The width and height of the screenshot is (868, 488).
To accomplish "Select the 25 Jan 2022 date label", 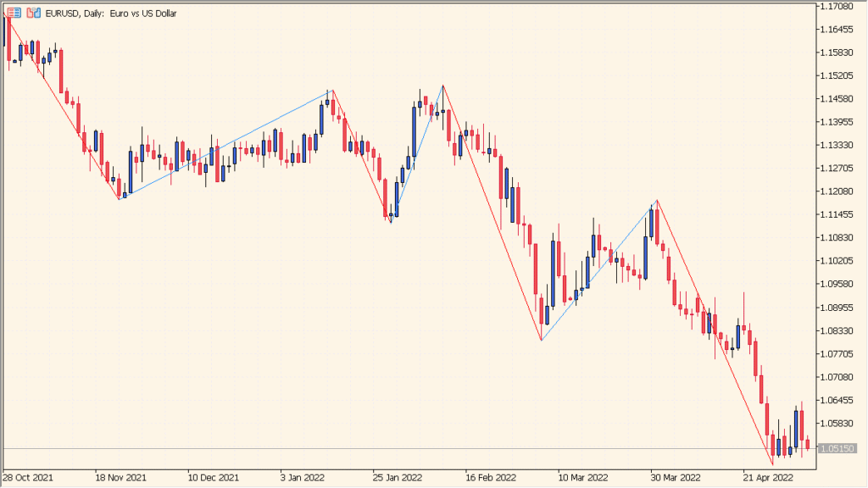I will (x=398, y=478).
